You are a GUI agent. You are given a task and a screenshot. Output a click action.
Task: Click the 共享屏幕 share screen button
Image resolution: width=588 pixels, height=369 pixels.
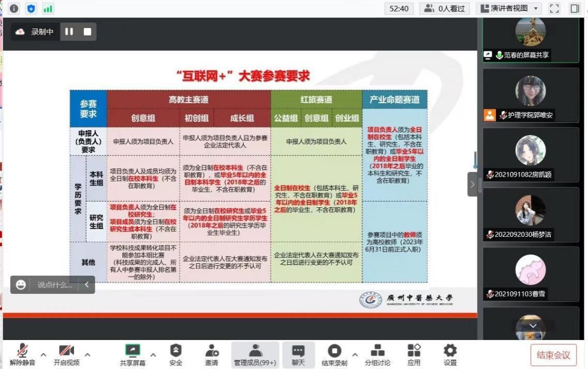(x=133, y=354)
